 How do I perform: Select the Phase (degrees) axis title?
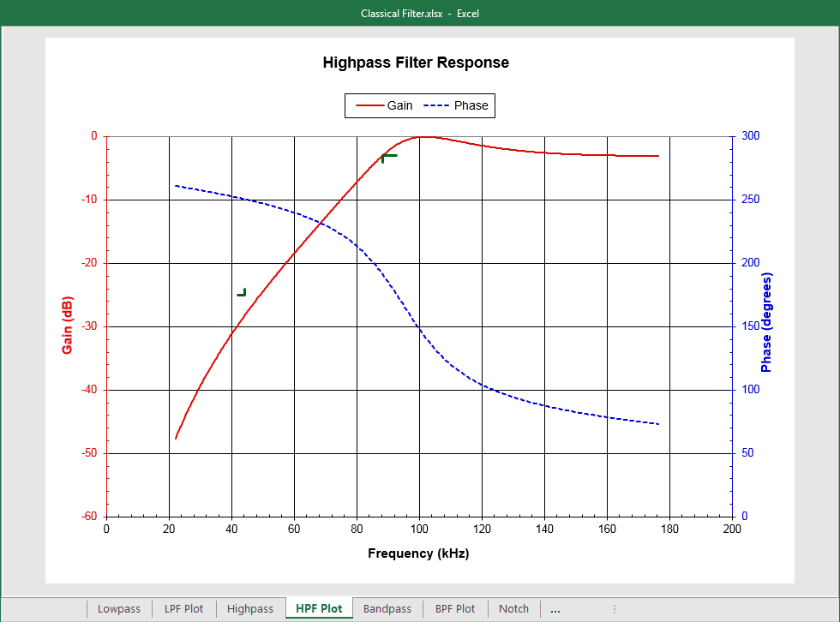coord(766,323)
